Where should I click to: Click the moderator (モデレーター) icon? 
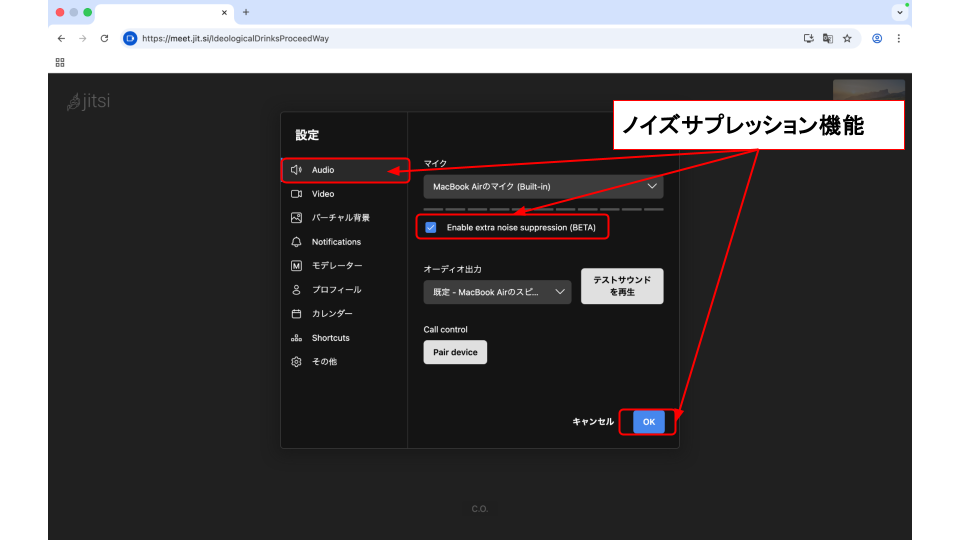296,266
